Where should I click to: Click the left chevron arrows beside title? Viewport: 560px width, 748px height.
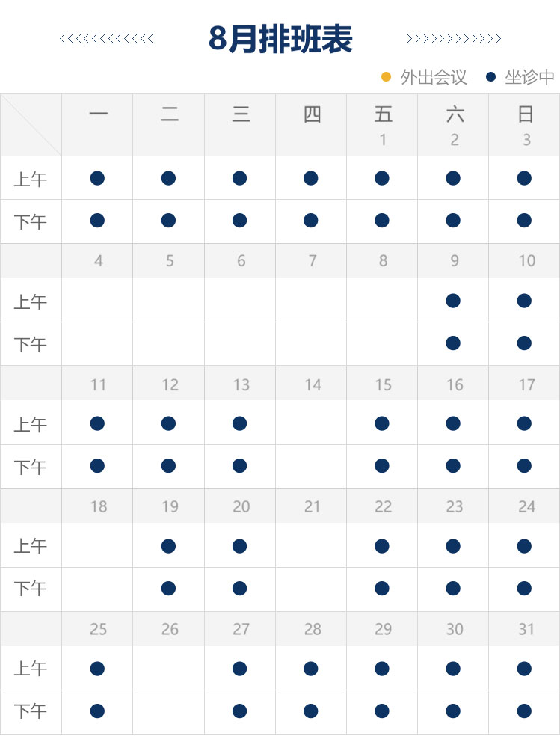(x=107, y=39)
